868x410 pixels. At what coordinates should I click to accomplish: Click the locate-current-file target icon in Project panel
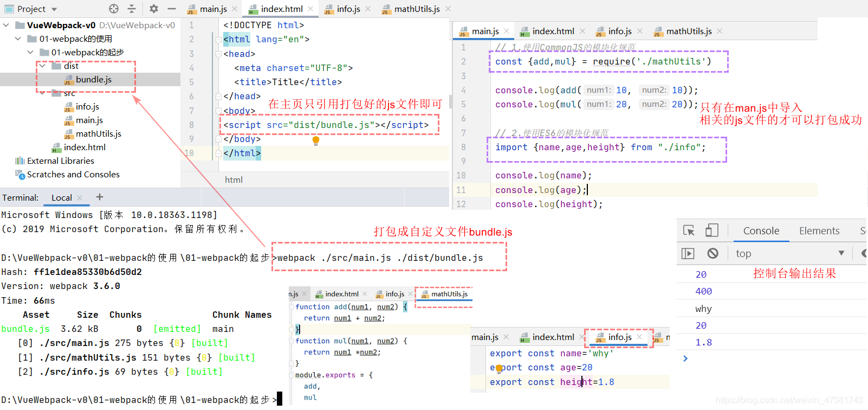[x=114, y=9]
